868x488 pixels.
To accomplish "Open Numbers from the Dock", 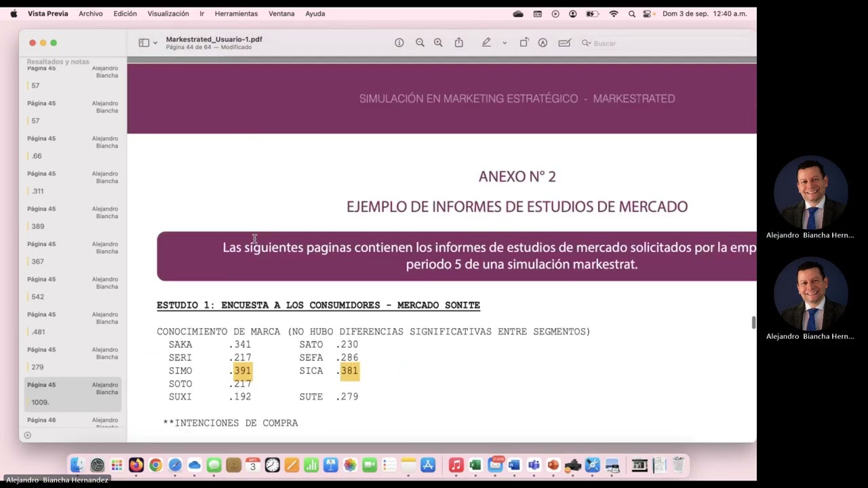I will click(x=311, y=465).
